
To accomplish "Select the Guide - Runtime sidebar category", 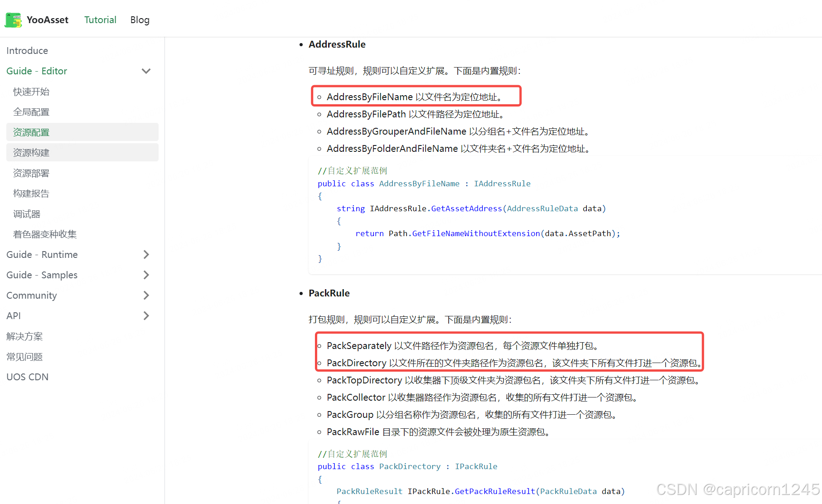I will point(42,255).
